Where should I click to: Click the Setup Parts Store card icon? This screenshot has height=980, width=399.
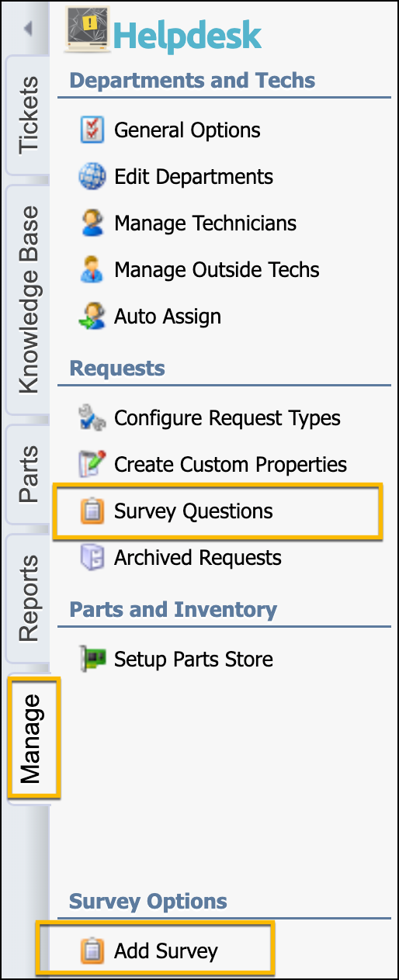click(x=92, y=659)
